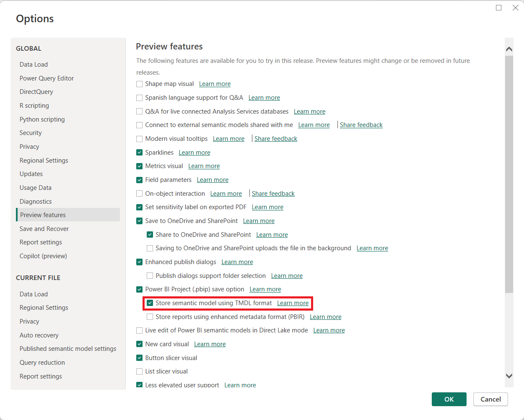Enable the Shape map visual checkbox
The width and height of the screenshot is (524, 420).
point(140,84)
